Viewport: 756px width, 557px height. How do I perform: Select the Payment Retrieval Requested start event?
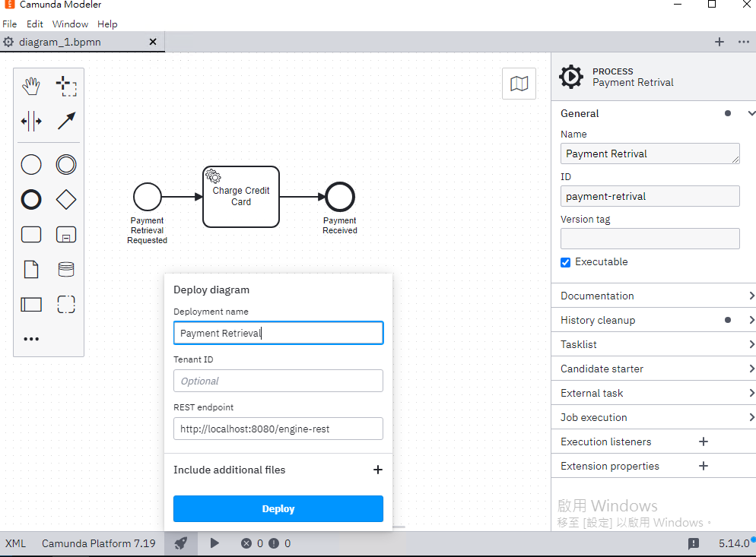147,197
